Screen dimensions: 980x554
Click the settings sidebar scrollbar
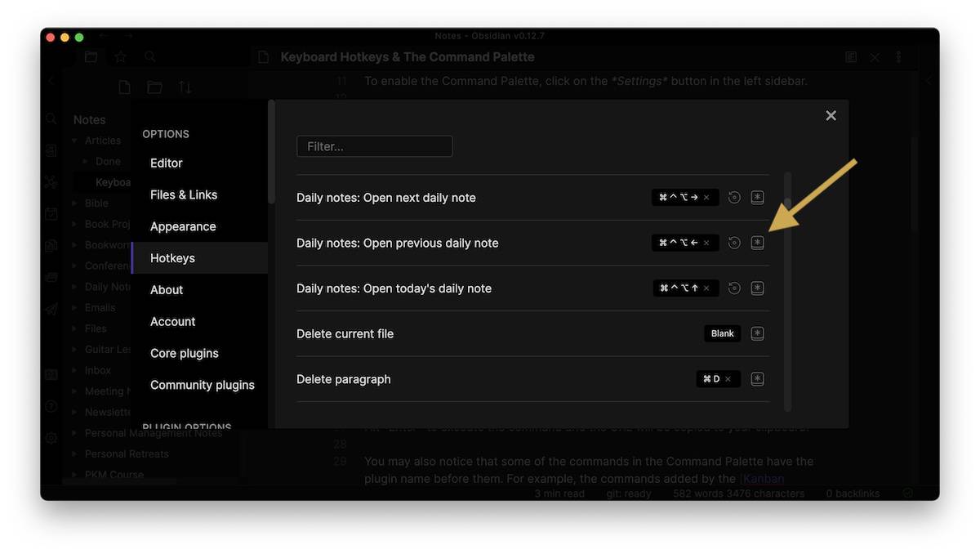click(271, 152)
